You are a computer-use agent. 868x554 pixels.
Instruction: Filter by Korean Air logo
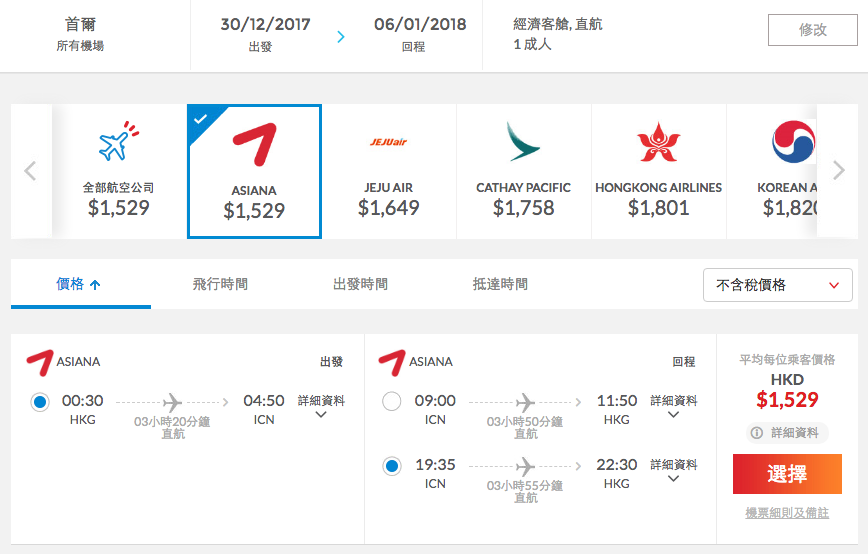click(793, 142)
